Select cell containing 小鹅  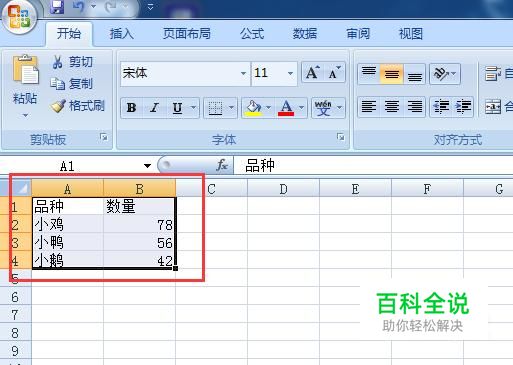coord(68,260)
